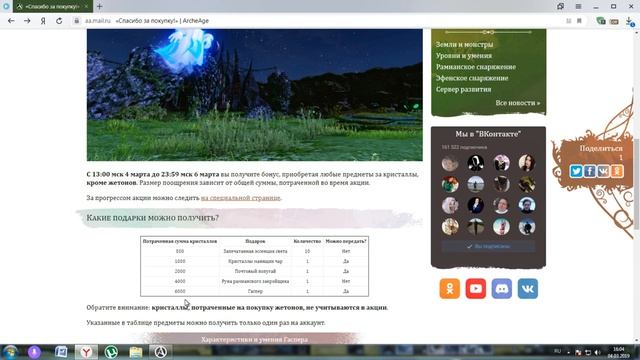Share the page via the Twitter icon
The image size is (640, 360).
576,171
